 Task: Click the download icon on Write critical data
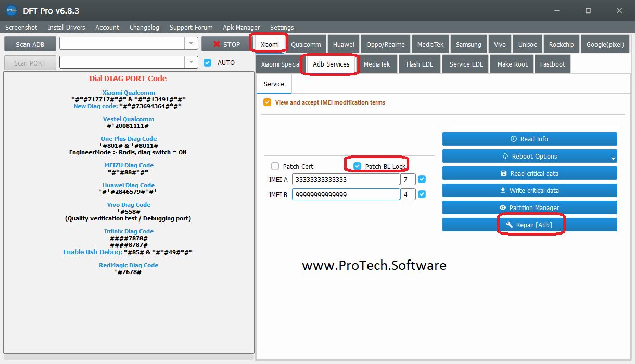pyautogui.click(x=502, y=190)
